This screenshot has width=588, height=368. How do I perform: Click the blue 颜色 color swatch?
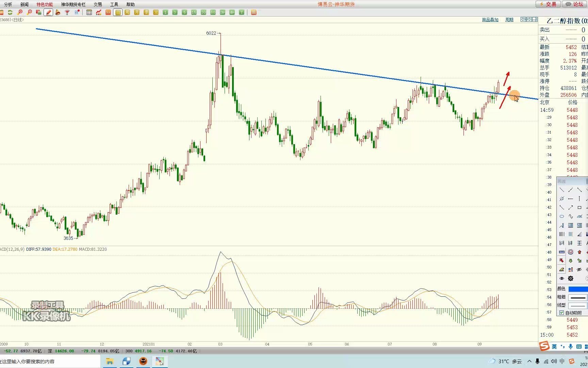tap(578, 289)
